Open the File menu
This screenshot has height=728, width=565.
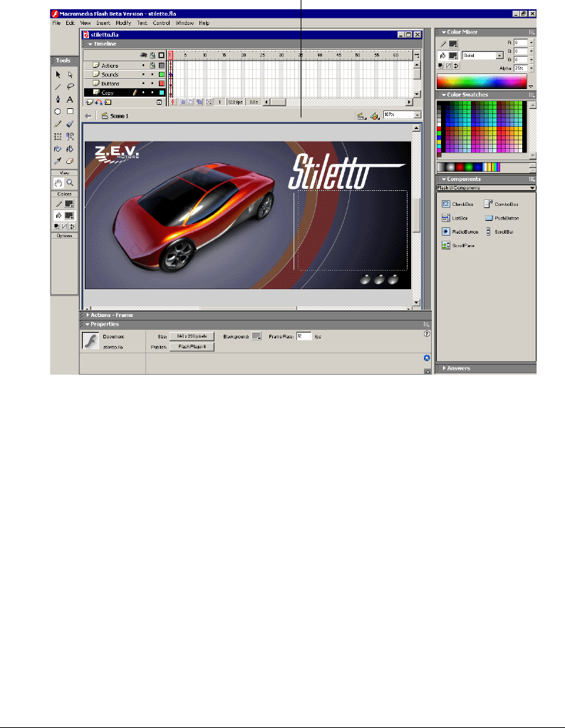click(56, 23)
